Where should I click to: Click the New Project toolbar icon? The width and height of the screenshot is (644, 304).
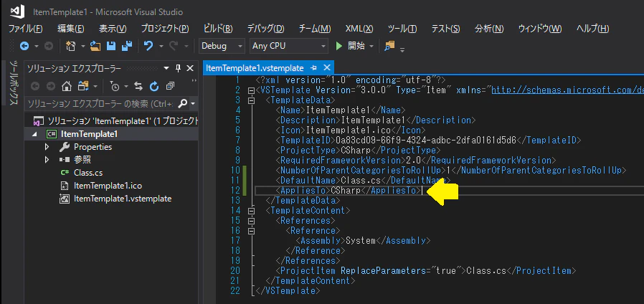pyautogui.click(x=71, y=47)
